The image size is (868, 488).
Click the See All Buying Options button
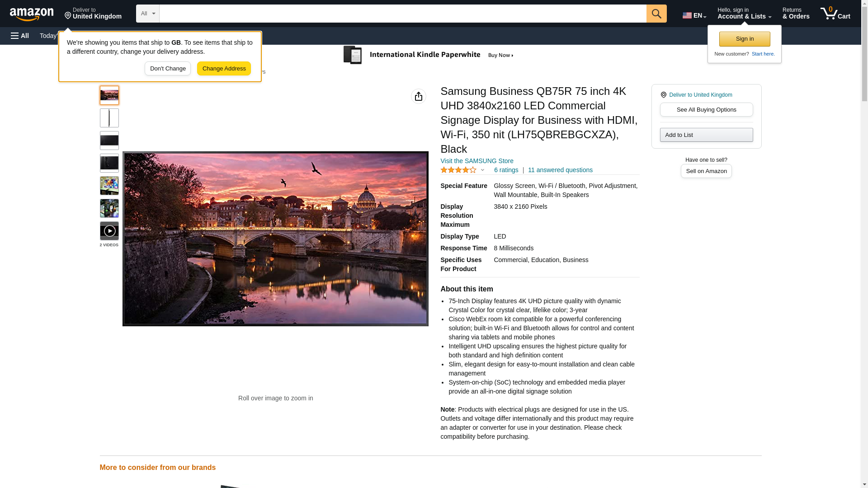click(x=706, y=109)
